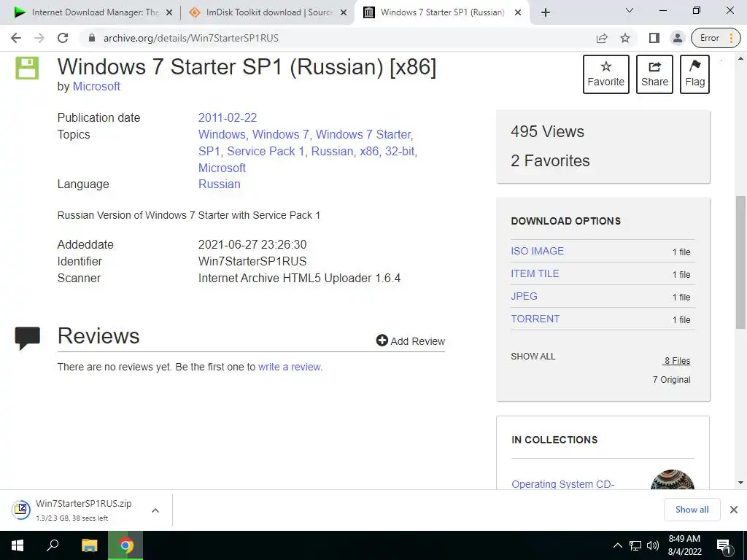Click the Reviews speech bubble icon

[27, 338]
